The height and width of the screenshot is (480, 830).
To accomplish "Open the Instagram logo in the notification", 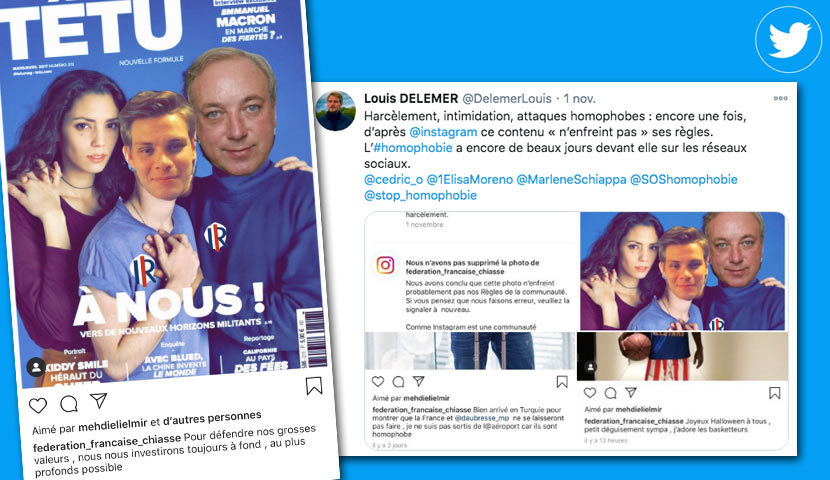I will click(x=385, y=265).
